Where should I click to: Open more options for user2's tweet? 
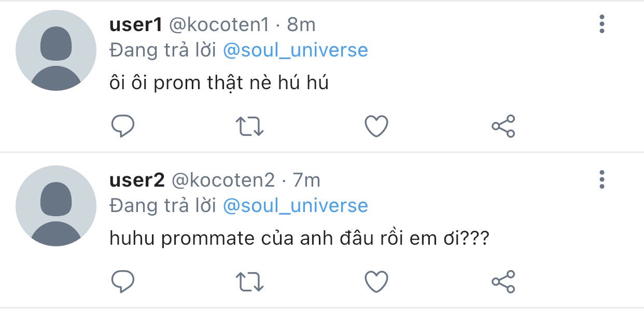pos(601,179)
